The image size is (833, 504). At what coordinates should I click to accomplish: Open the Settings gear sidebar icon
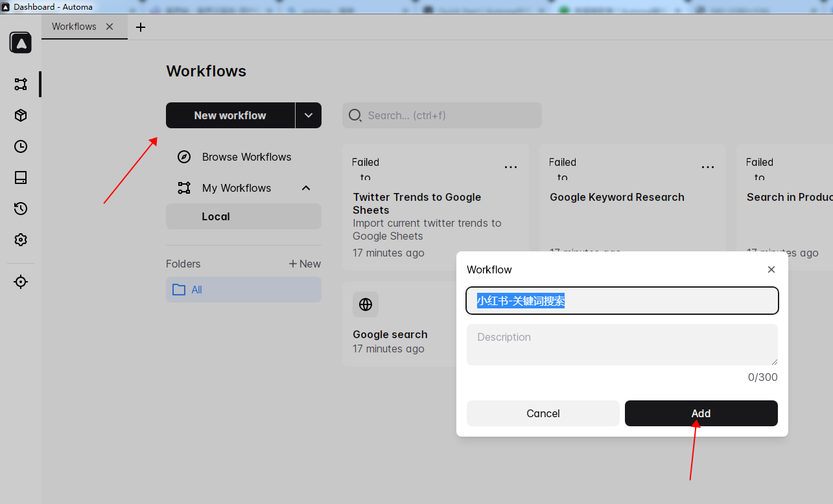[21, 240]
